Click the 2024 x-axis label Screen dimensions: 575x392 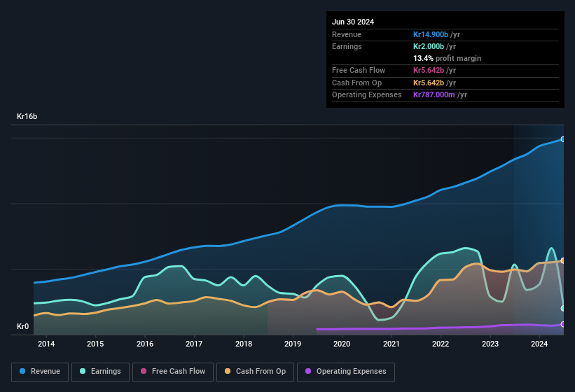[539, 344]
